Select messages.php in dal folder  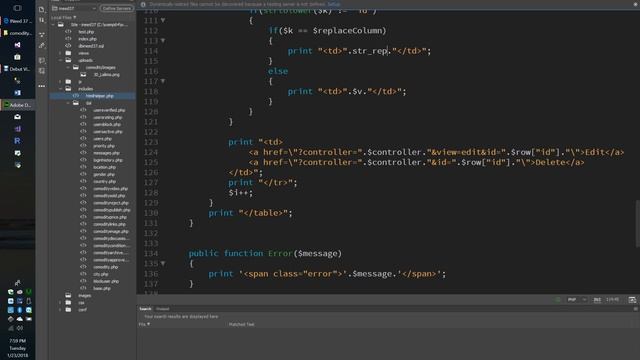[x=106, y=153]
